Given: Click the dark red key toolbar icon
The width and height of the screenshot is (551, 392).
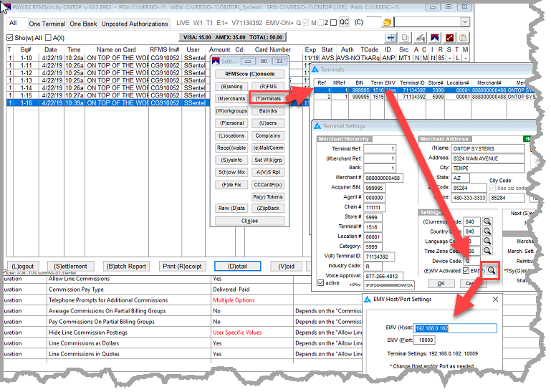Looking at the screenshot, I should tap(449, 38).
